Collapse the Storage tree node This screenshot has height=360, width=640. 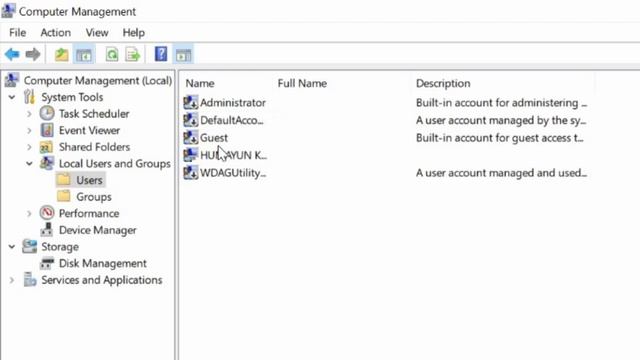[x=12, y=247]
